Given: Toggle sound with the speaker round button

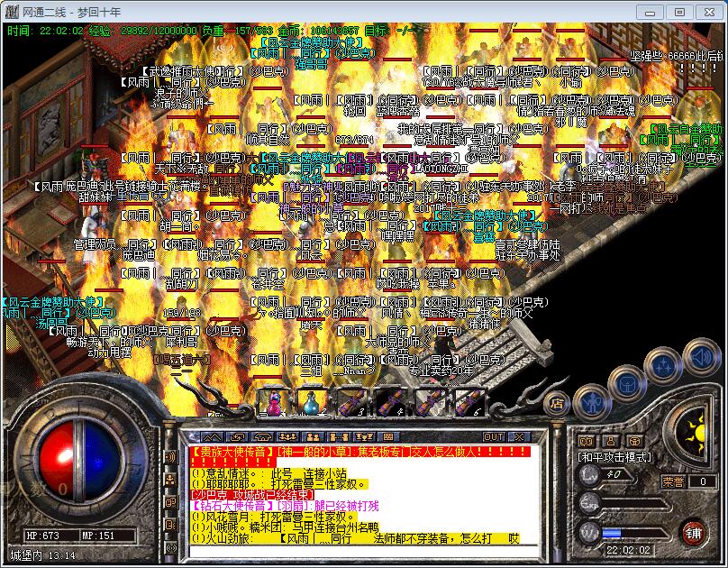Looking at the screenshot, I should click(701, 357).
